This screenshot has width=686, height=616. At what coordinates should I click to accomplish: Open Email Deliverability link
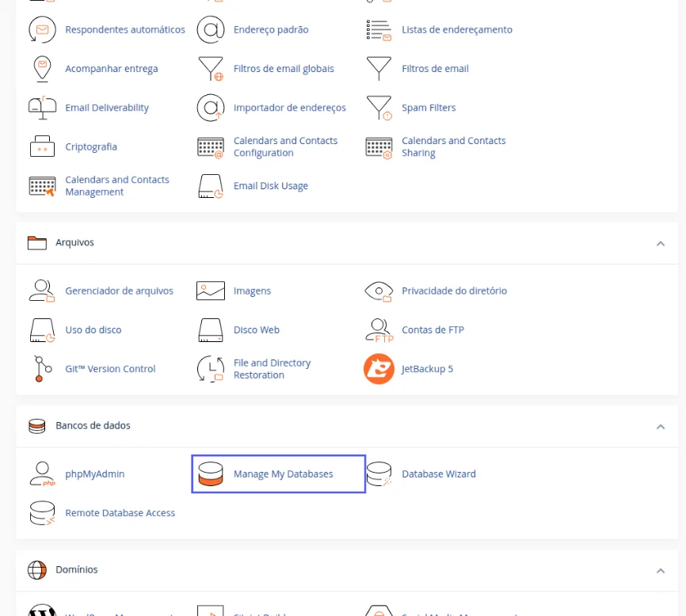[x=107, y=108]
